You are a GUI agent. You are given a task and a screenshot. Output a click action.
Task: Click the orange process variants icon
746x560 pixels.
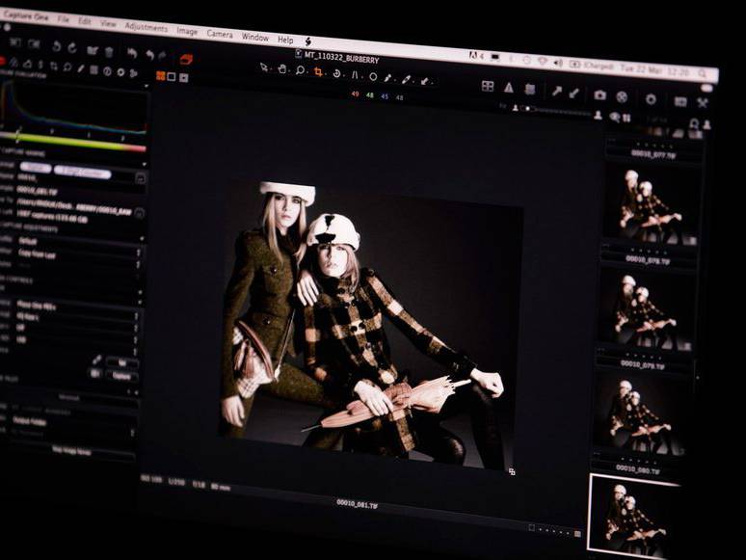coord(186,59)
